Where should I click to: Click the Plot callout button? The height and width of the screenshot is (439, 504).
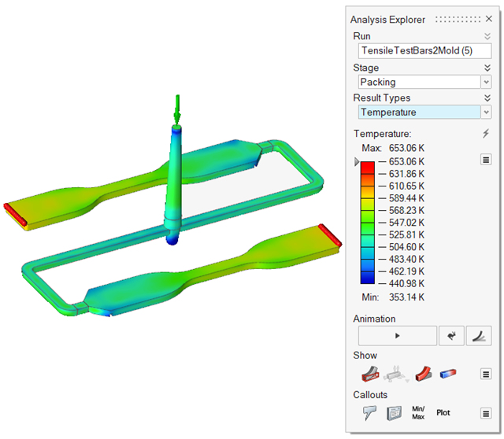tap(443, 412)
